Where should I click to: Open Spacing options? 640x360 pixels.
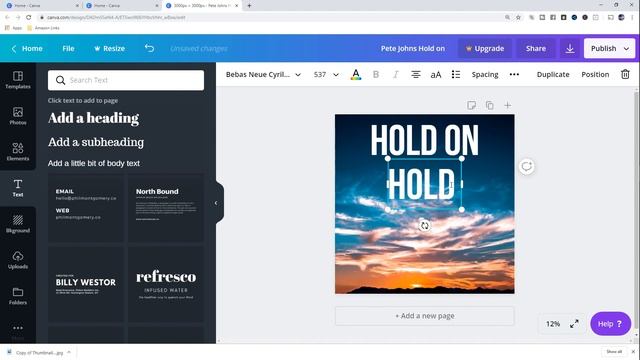(x=485, y=75)
